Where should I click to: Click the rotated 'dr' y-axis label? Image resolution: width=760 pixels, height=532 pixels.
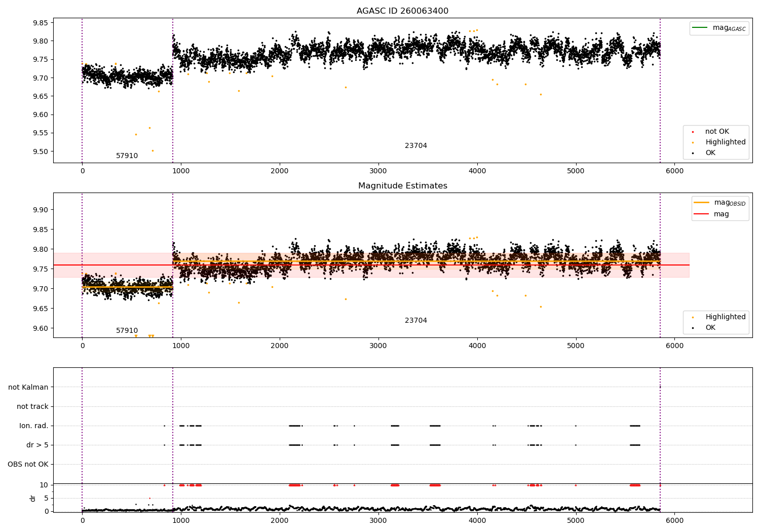[x=33, y=498]
